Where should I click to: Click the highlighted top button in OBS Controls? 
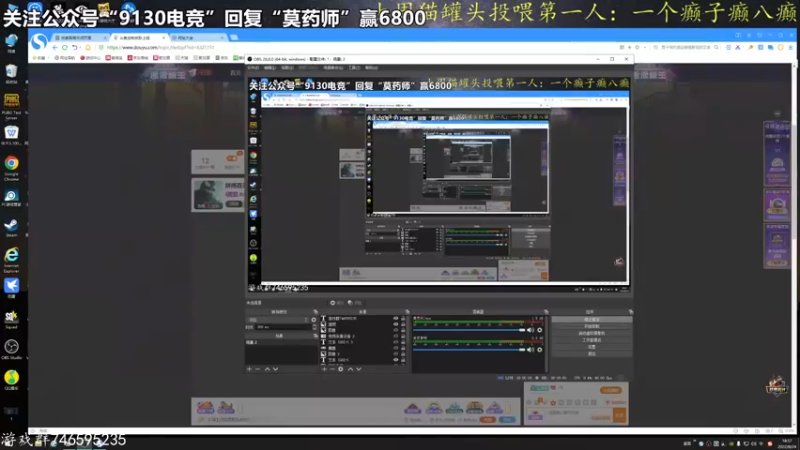[x=592, y=319]
